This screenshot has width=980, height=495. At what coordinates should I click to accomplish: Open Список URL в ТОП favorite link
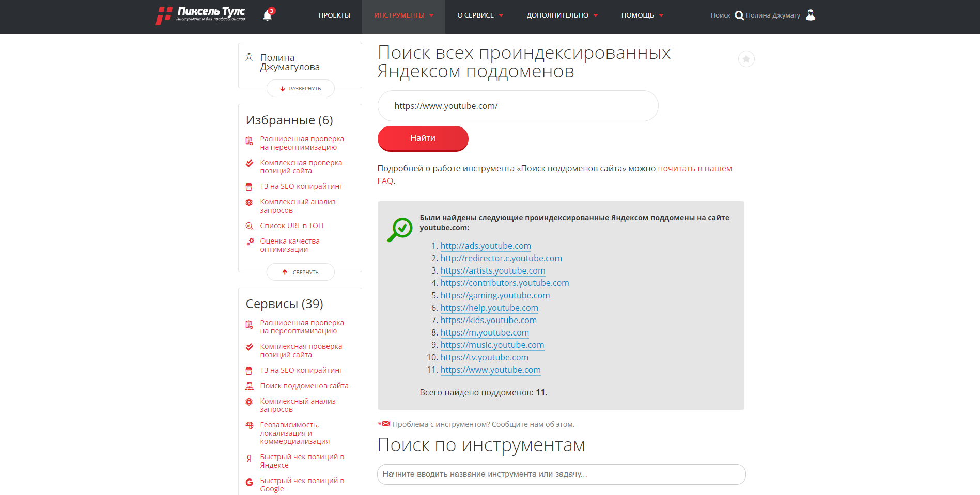(x=291, y=226)
